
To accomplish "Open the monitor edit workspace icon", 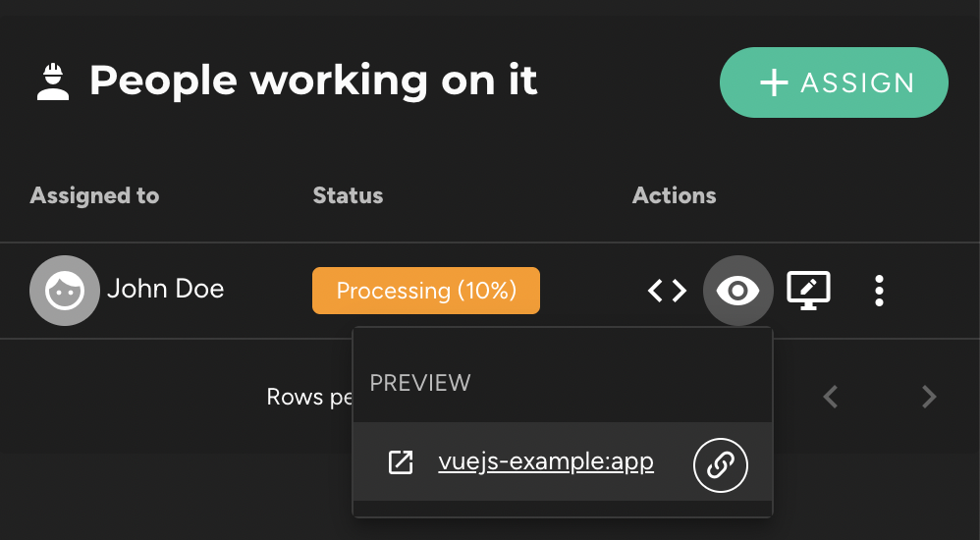I will pyautogui.click(x=808, y=291).
